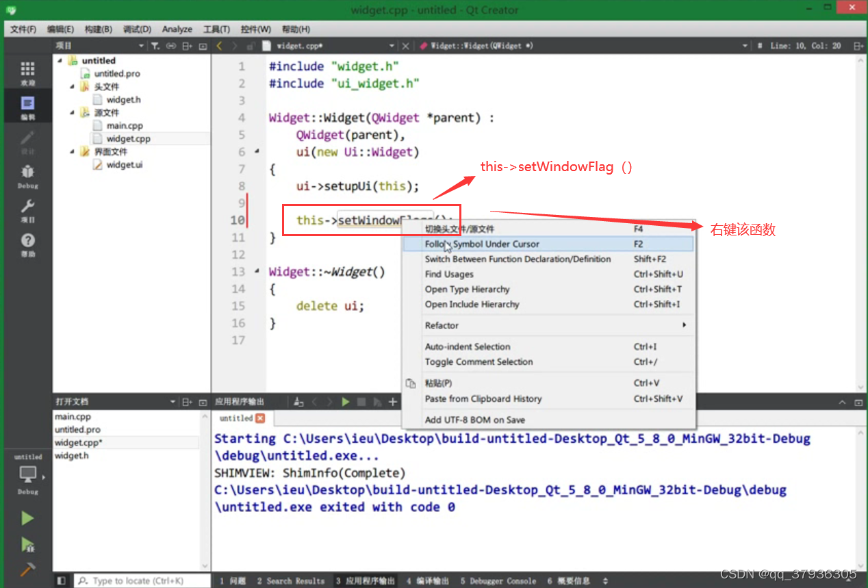
Task: Click the stop button in output toolbar
Action: (x=361, y=402)
